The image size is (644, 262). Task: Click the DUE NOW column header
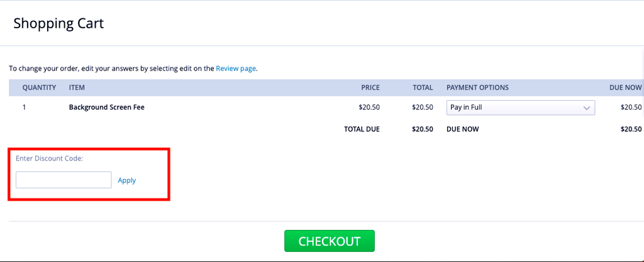point(625,88)
